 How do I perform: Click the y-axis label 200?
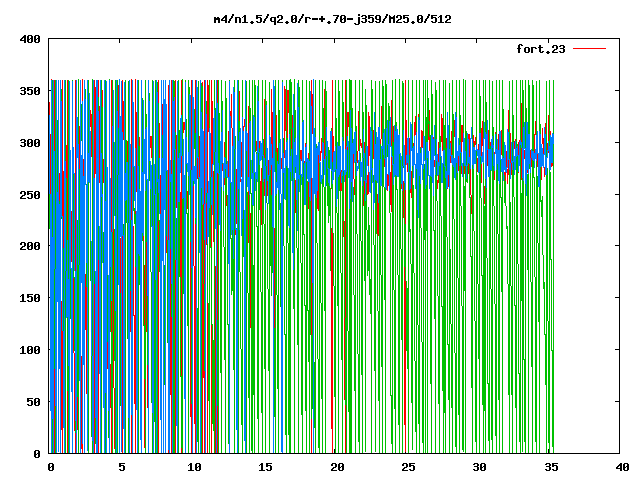point(30,246)
